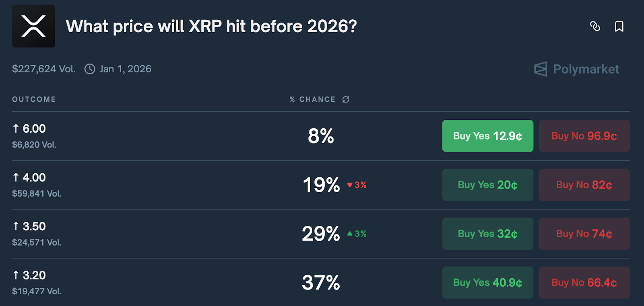This screenshot has height=306, width=644.
Task: Click the up arrow beside 6.00
Action: pyautogui.click(x=16, y=128)
